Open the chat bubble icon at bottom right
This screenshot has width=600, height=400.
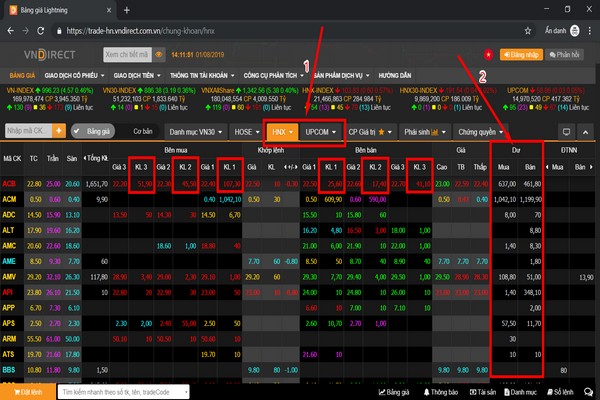[x=588, y=392]
